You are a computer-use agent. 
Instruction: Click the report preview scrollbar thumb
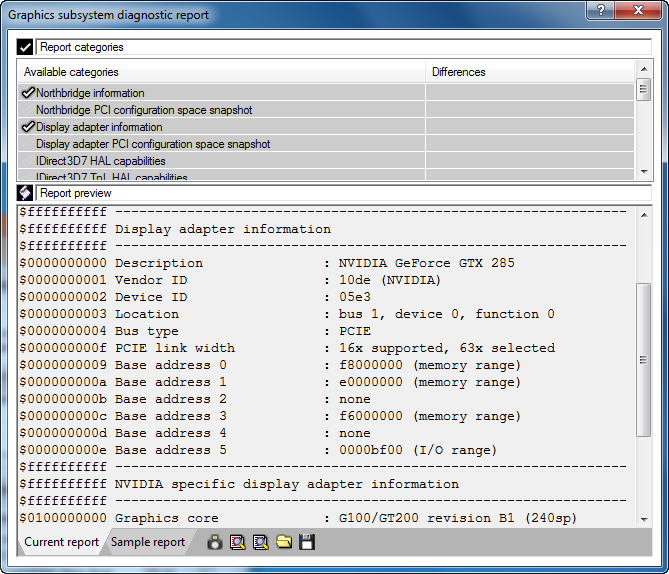(x=643, y=360)
